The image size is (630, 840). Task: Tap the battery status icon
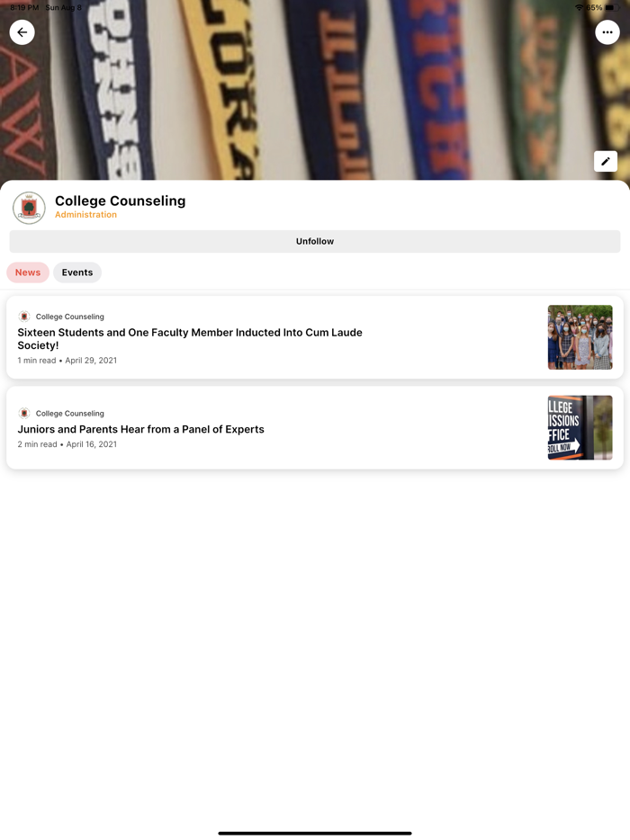click(612, 8)
